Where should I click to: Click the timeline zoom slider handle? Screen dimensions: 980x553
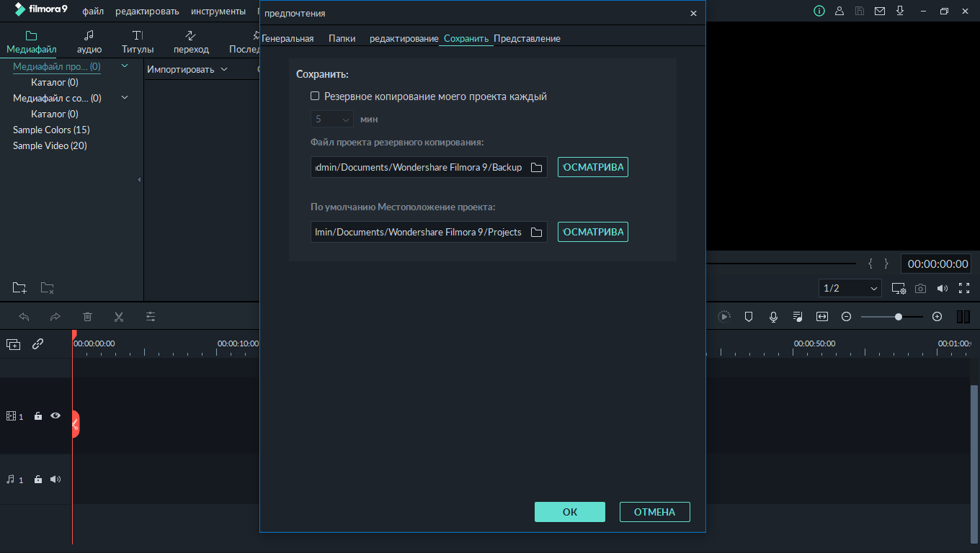click(899, 317)
